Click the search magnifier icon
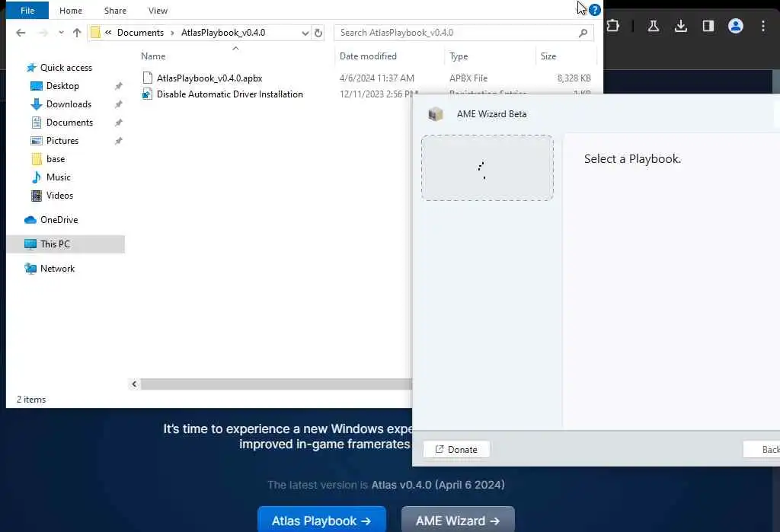780x532 pixels. [x=583, y=33]
